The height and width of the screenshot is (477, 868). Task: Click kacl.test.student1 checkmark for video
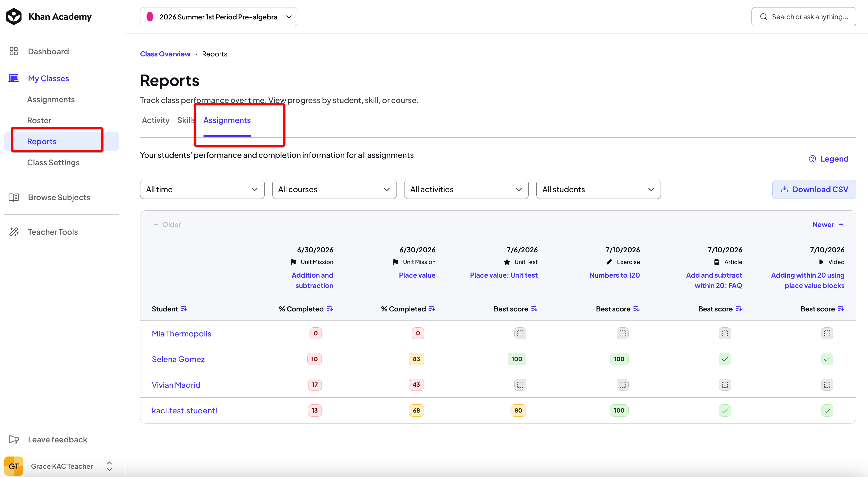pos(827,410)
